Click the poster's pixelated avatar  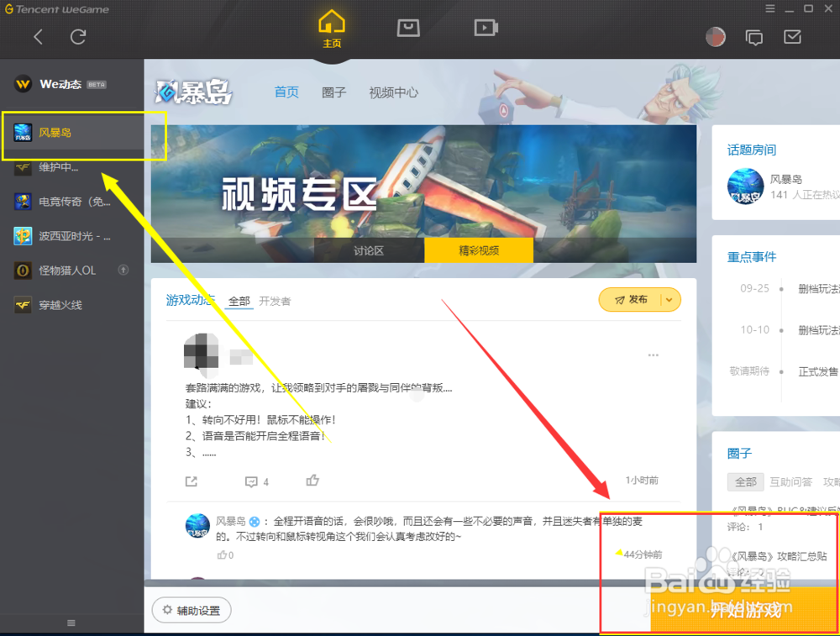click(x=201, y=351)
